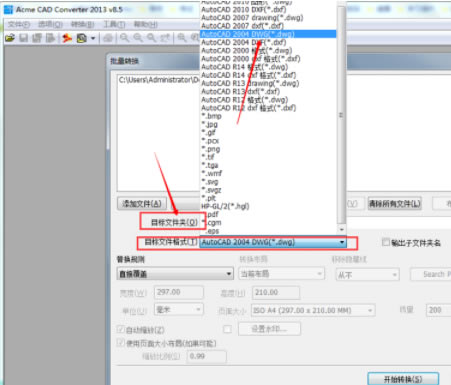
Task: Click the 清除所有文件(L) button
Action: (395, 203)
